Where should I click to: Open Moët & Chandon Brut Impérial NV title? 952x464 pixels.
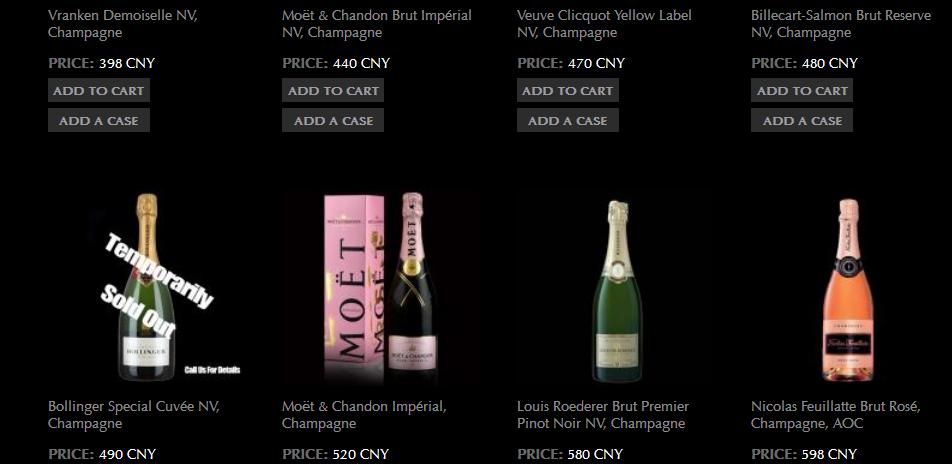click(x=377, y=24)
